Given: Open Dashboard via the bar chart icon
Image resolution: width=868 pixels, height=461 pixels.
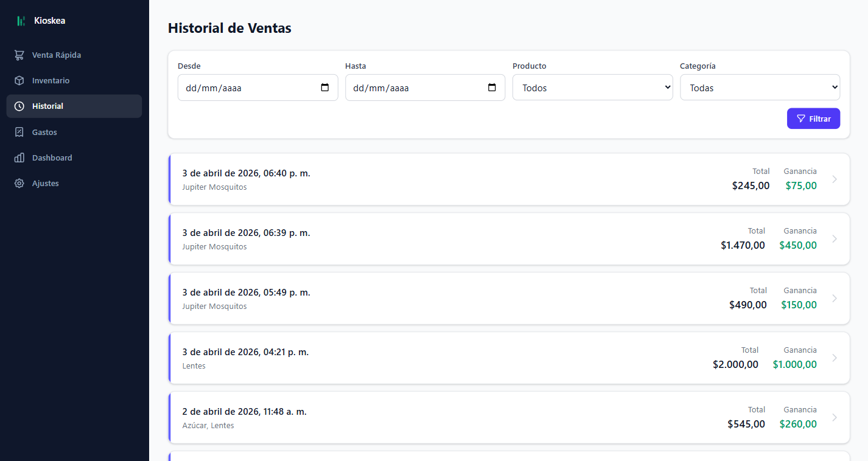Looking at the screenshot, I should [19, 157].
